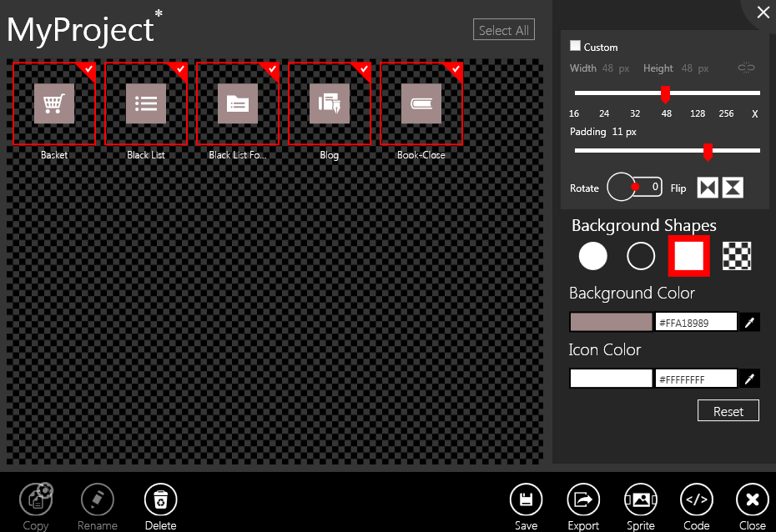Choose filled circle background shape
This screenshot has width=776, height=532.
tap(593, 256)
